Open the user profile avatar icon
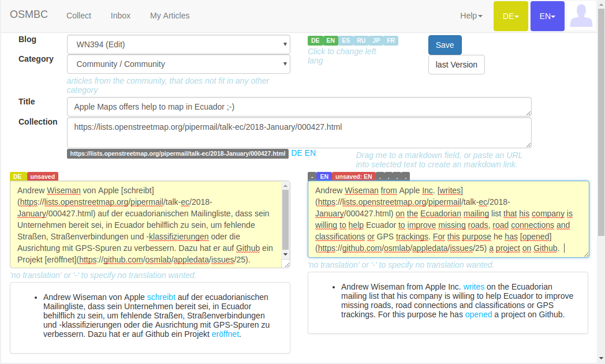The image size is (605, 364). pos(581,16)
